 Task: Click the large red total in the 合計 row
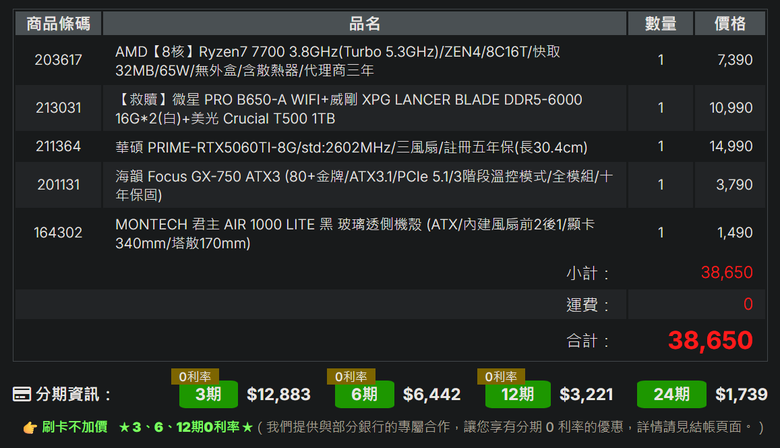pos(710,341)
